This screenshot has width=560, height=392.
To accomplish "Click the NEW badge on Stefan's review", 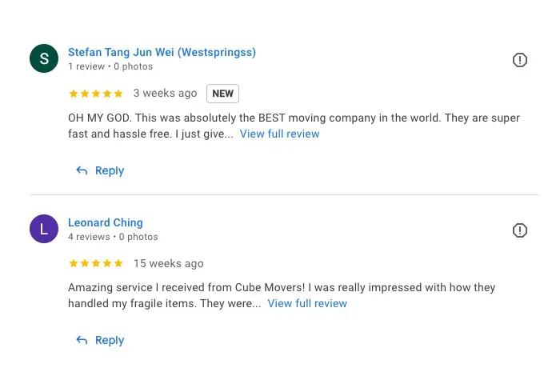I will 222,94.
